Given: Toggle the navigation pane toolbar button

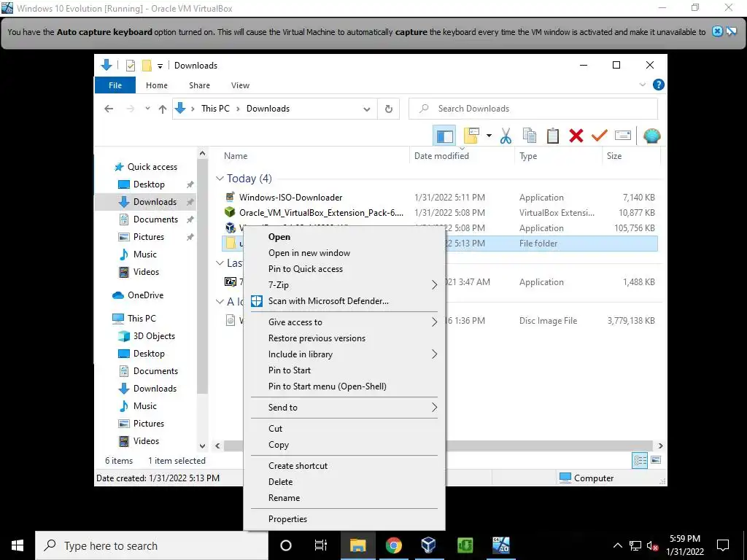Looking at the screenshot, I should [x=444, y=136].
